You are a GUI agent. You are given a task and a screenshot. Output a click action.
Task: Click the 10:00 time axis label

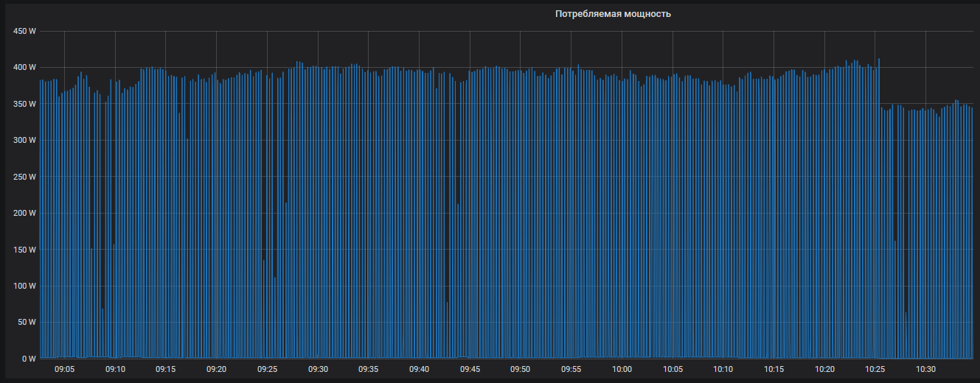click(x=622, y=369)
